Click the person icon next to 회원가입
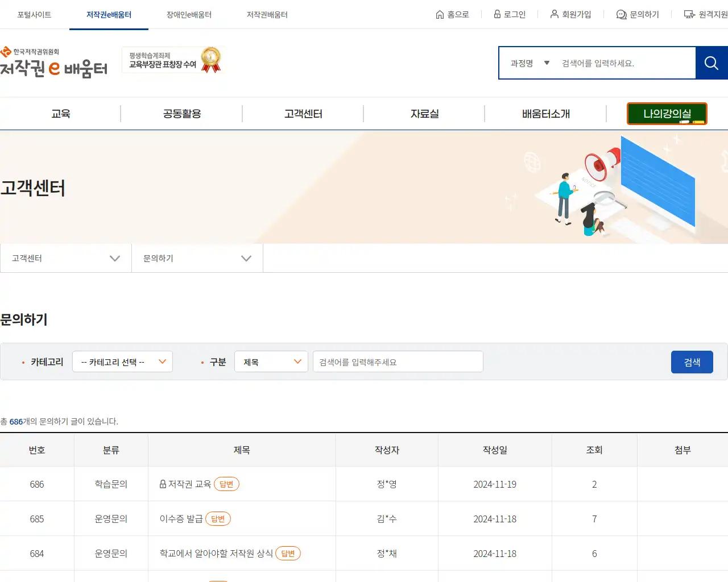The width and height of the screenshot is (728, 582). click(554, 14)
